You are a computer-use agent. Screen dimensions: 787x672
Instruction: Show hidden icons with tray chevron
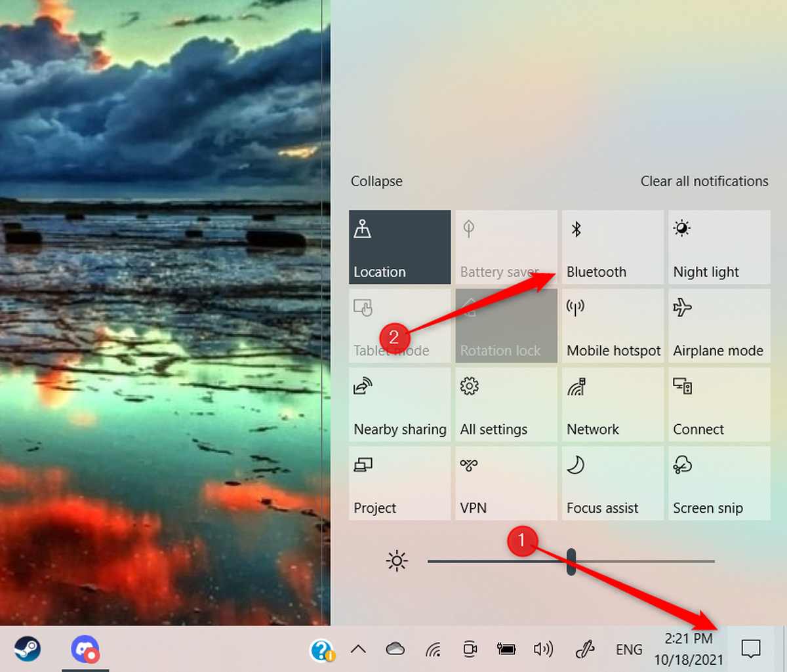pyautogui.click(x=358, y=649)
